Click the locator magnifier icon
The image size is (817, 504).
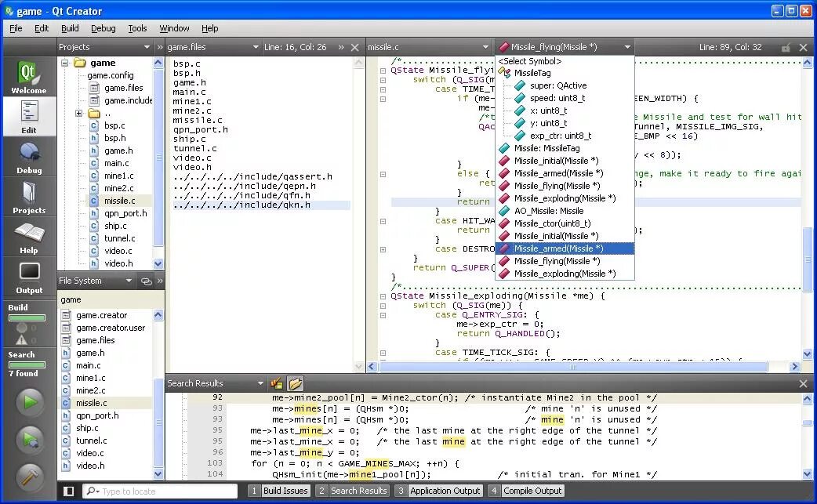(93, 491)
